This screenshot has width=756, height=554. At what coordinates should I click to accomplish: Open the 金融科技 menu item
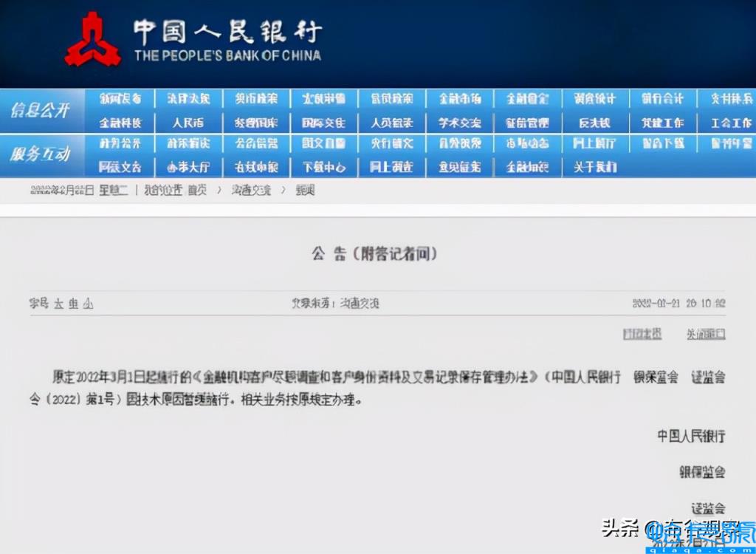point(120,123)
